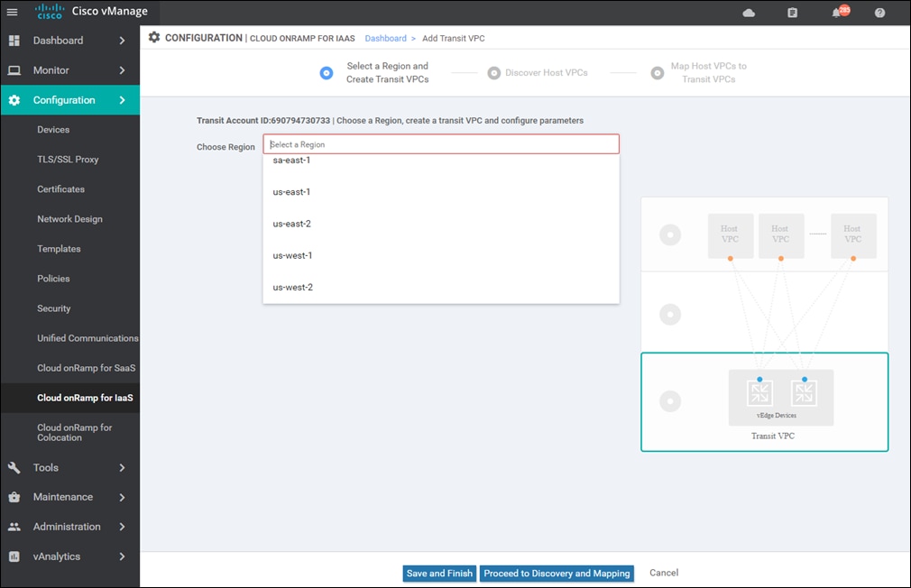Screen dimensions: 911x588
Task: Select the 'Select a Region and Create Transit VPCs' step circle
Action: coord(327,73)
